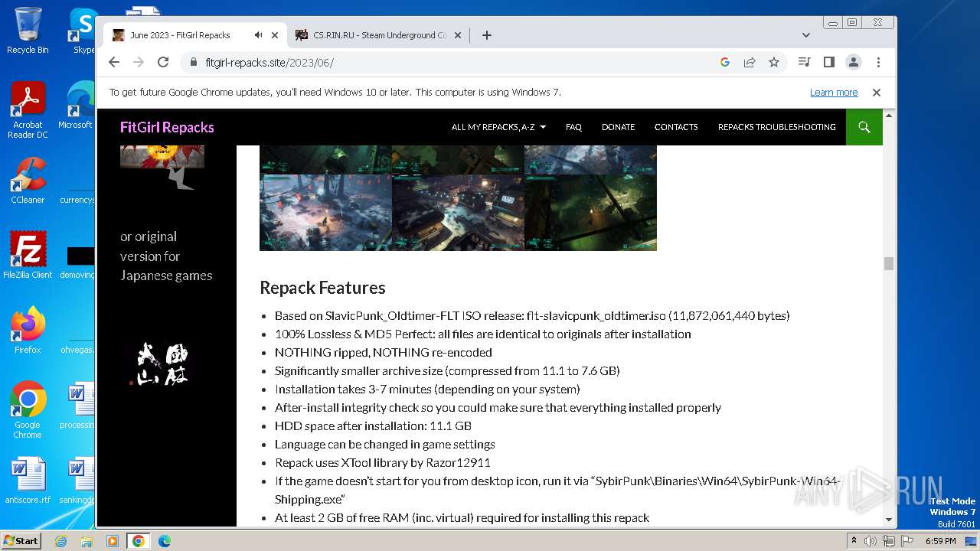Open Learn more link in update infobar
This screenshot has height=551, width=980.
[x=834, y=92]
